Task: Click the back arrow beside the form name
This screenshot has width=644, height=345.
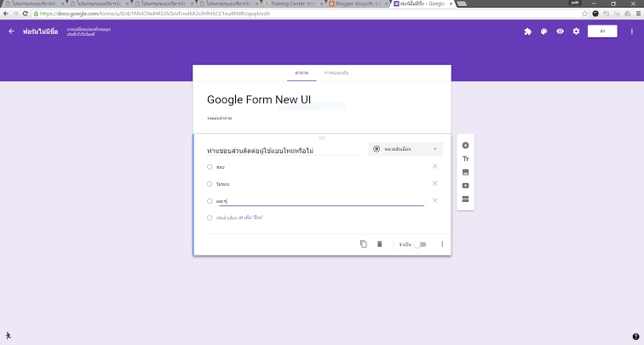Action: [12, 32]
